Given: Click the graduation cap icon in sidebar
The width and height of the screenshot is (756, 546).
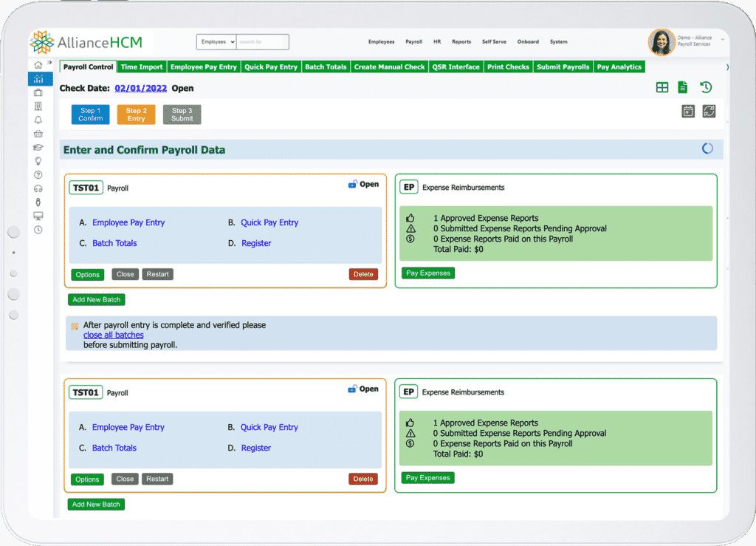Looking at the screenshot, I should pyautogui.click(x=38, y=147).
